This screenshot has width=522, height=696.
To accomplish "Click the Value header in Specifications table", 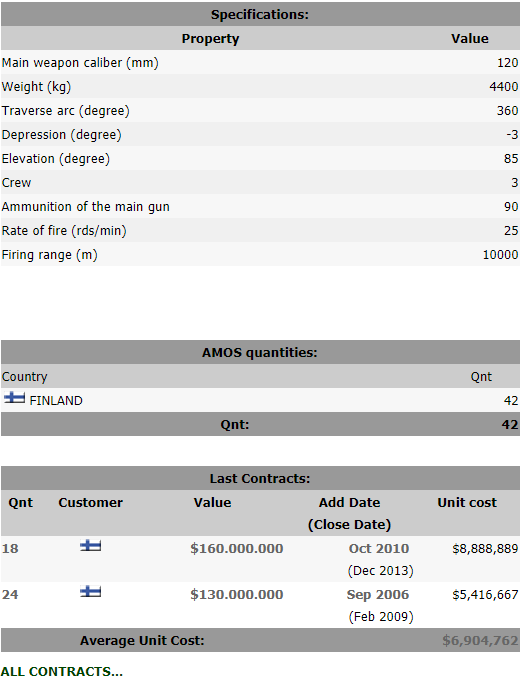I will click(x=470, y=39).
